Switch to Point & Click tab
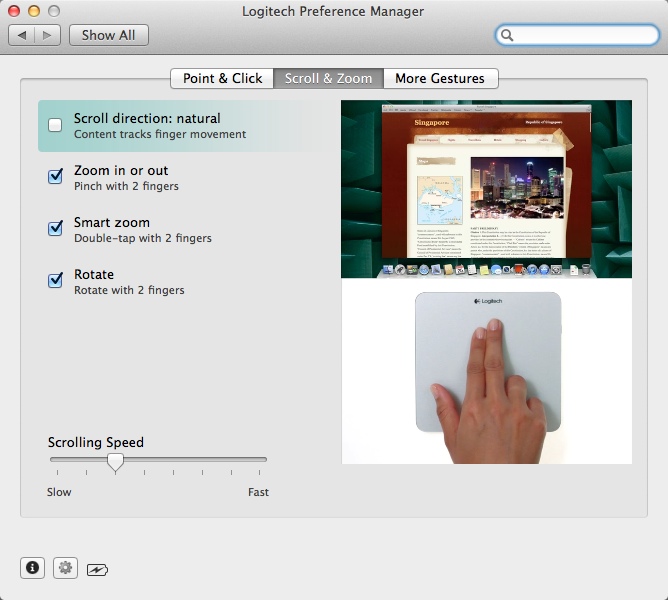Screen dimensions: 668x600 (222, 78)
